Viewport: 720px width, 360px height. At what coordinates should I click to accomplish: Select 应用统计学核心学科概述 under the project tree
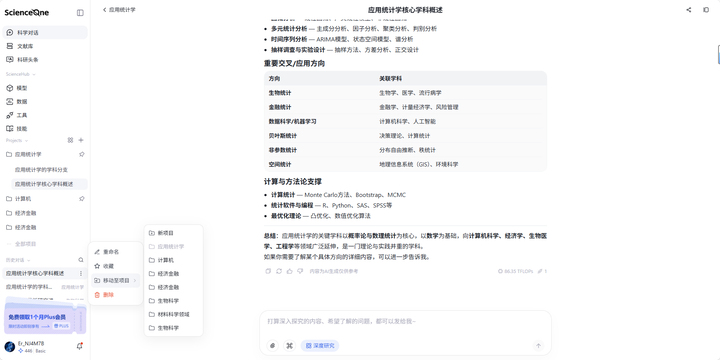coord(50,184)
